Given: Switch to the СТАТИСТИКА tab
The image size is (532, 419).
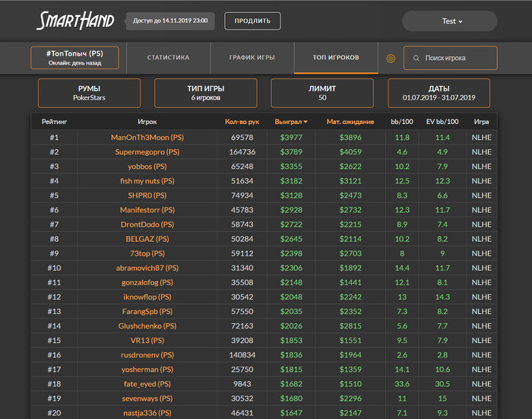Looking at the screenshot, I should tap(168, 58).
